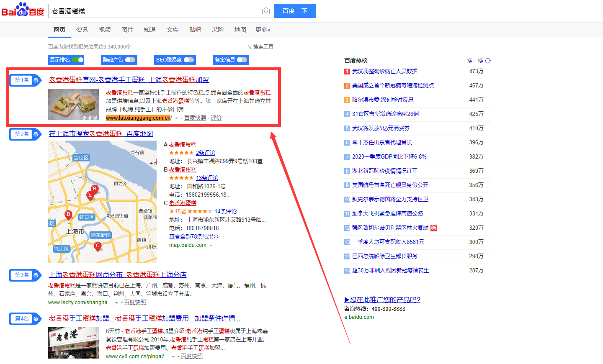The width and height of the screenshot is (603, 364).
Task: Enable the SEO难易度 switch
Action: (x=189, y=60)
